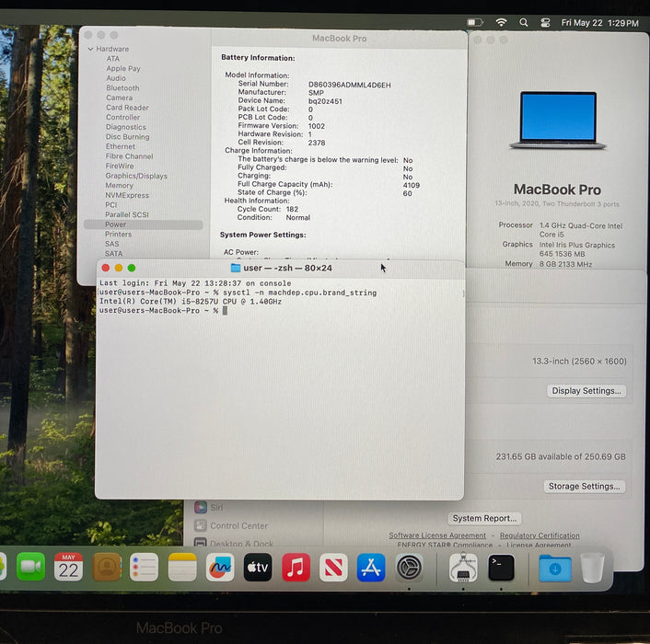650x644 pixels.
Task: Select ATA in hardware sidebar
Action: pos(112,59)
